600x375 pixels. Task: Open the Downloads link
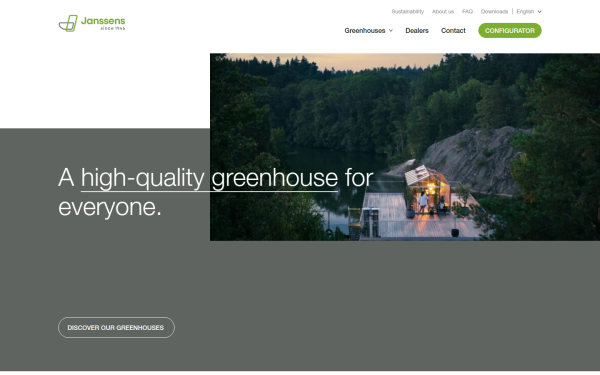coord(494,11)
